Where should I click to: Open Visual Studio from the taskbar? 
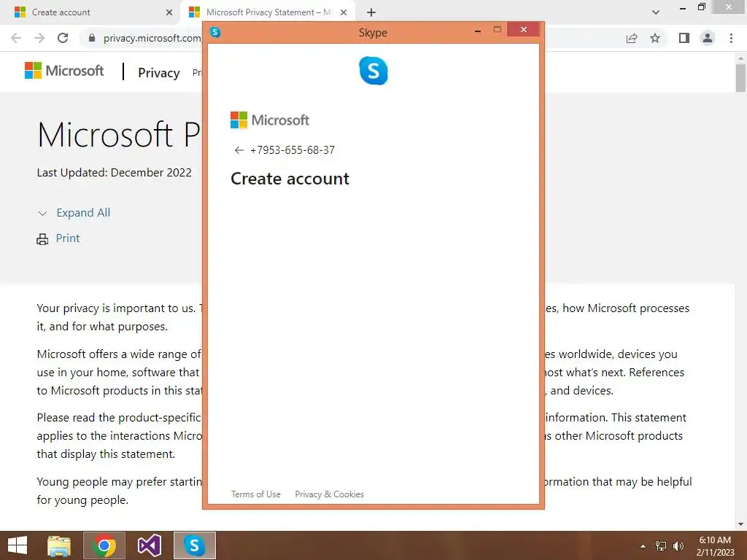click(149, 545)
